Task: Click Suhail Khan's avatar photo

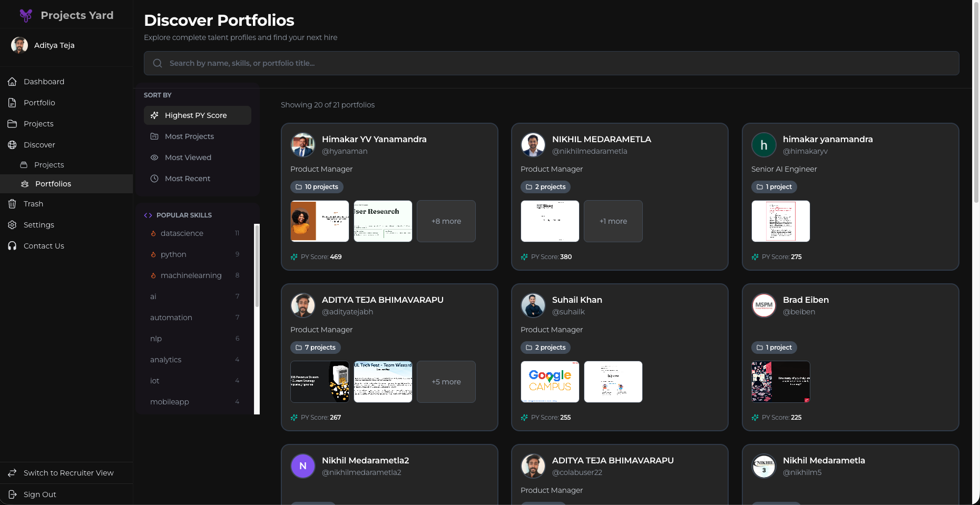Action: coord(533,305)
